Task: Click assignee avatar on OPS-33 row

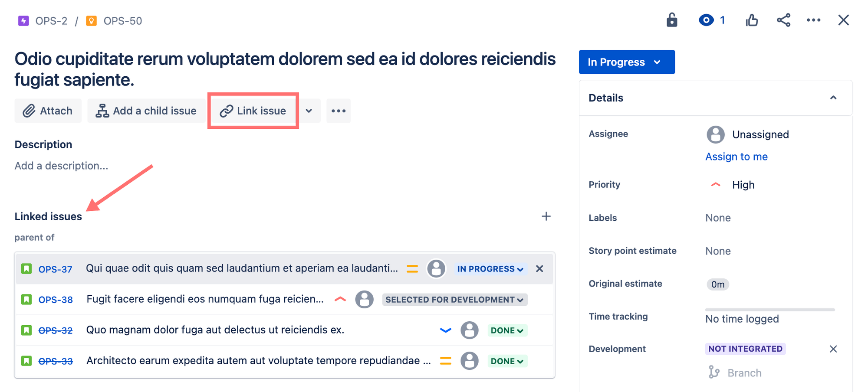Action: [470, 361]
